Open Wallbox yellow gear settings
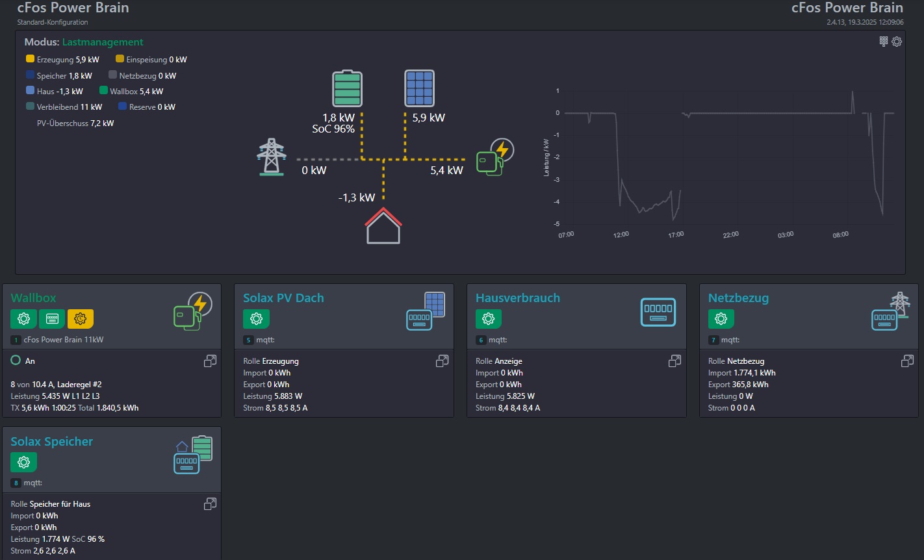This screenshot has height=560, width=924. click(x=81, y=319)
